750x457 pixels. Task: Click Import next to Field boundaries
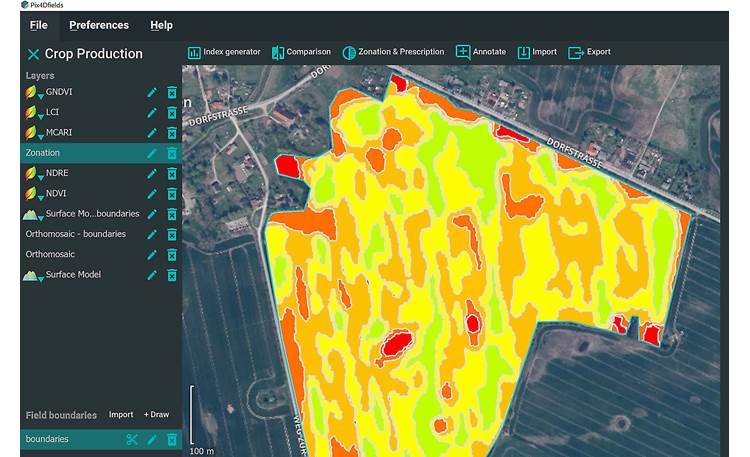tap(121, 415)
